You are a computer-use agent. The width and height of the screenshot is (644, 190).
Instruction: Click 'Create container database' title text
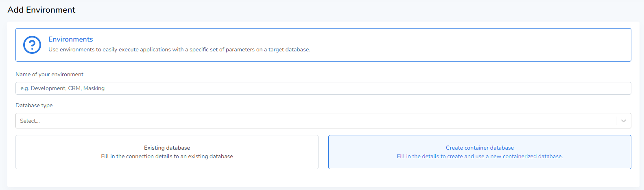pos(480,148)
